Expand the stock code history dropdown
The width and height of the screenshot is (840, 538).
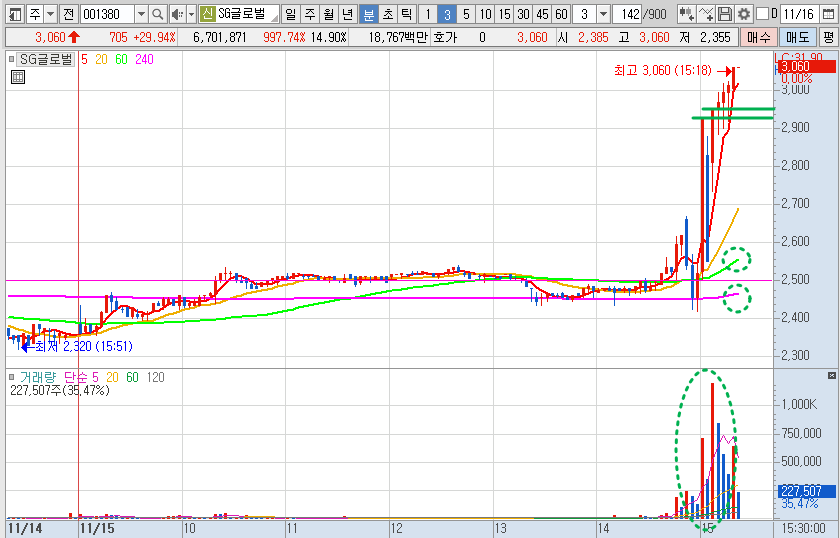(141, 14)
